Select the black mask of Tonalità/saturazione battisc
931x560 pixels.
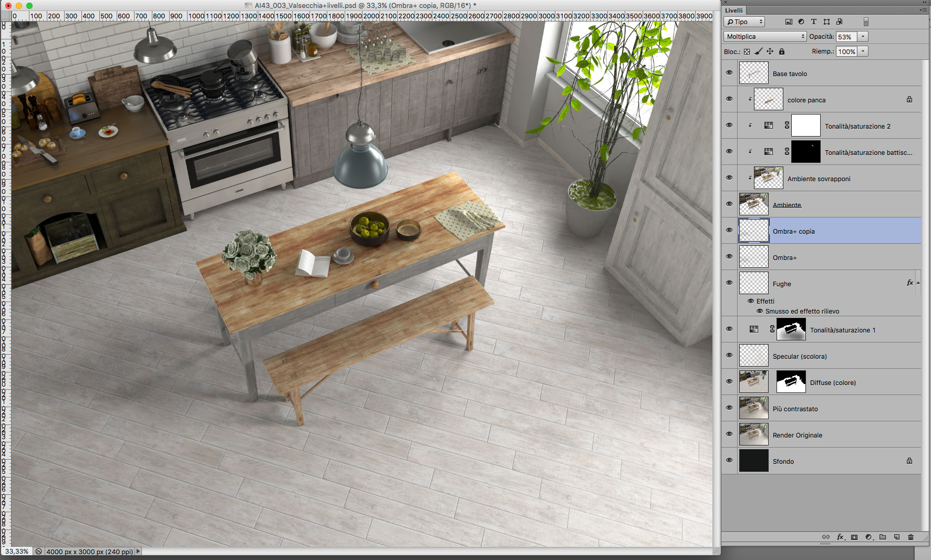pyautogui.click(x=805, y=152)
